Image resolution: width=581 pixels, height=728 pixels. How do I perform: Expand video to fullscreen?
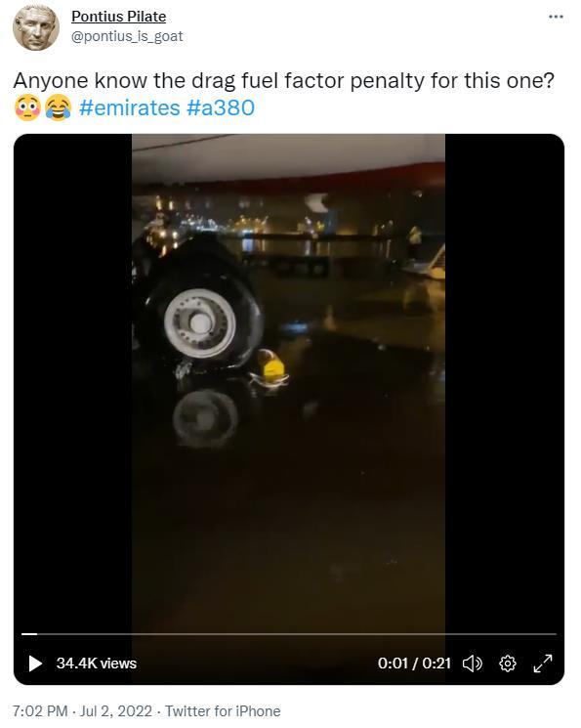(543, 663)
